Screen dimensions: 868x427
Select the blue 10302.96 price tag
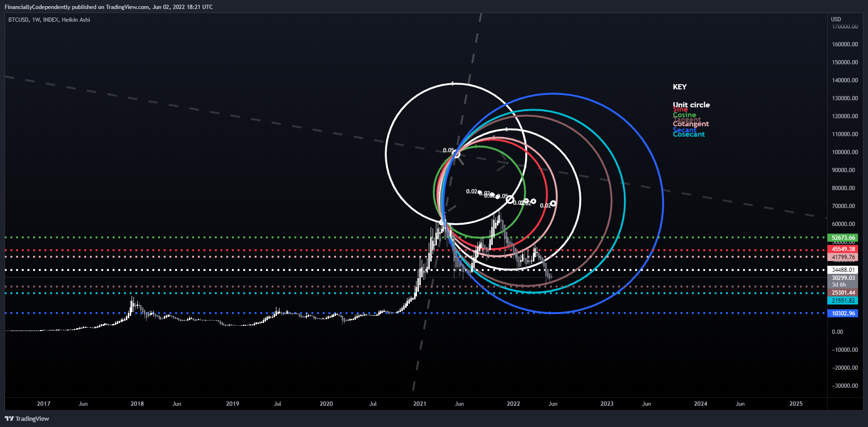coord(842,314)
